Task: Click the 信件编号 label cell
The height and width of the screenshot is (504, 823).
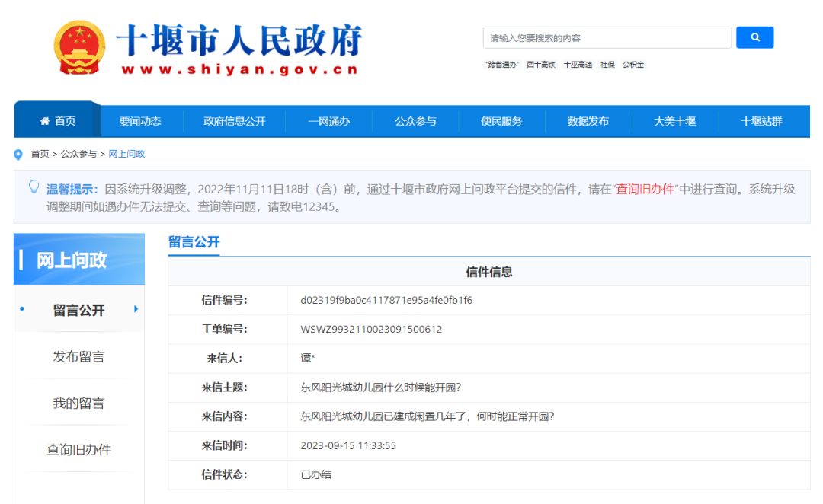Action: coord(228,300)
